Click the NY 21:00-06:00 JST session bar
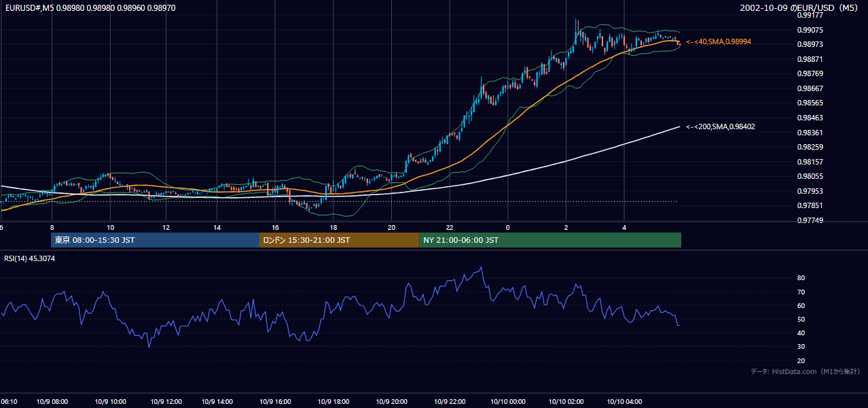Viewport: 868px width, 408px height. tap(550, 240)
